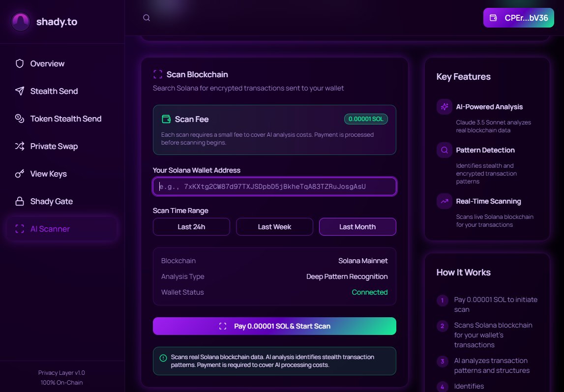This screenshot has height=392, width=564.
Task: Click the Key Features heading
Action: coord(463,77)
